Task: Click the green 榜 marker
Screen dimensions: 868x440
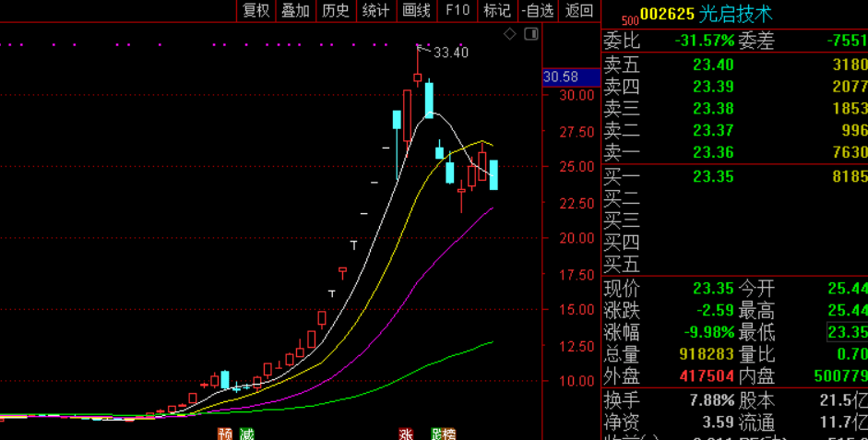Action: 446,434
